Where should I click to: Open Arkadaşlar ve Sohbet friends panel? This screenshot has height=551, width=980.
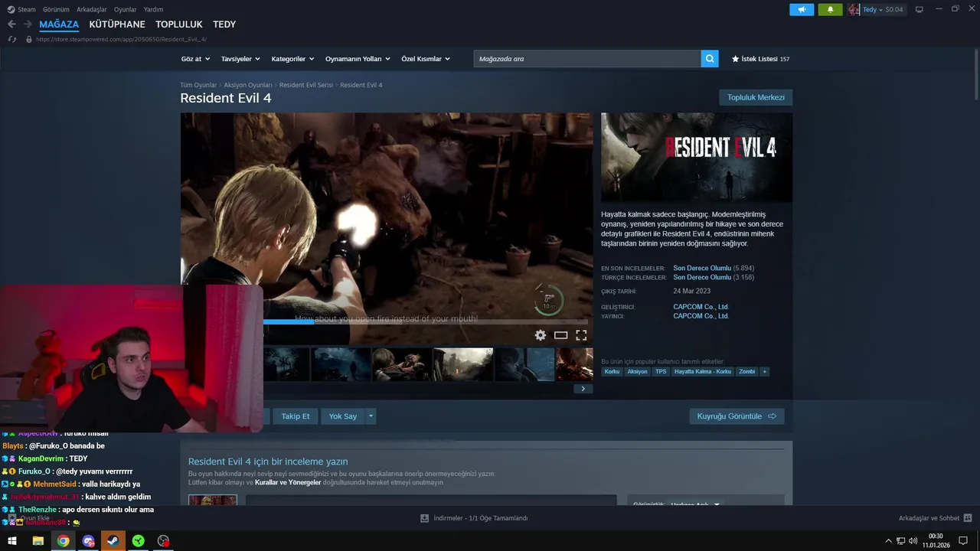[x=935, y=518]
